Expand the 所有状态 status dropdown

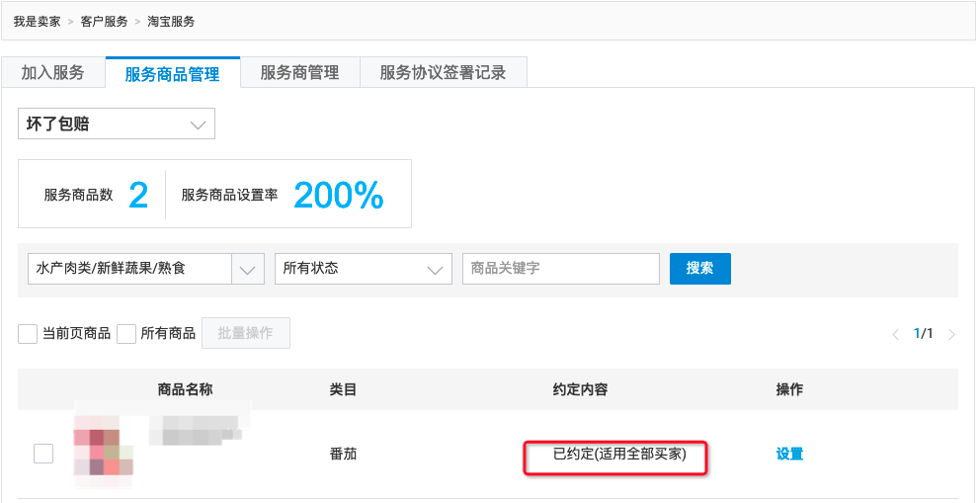coord(364,269)
